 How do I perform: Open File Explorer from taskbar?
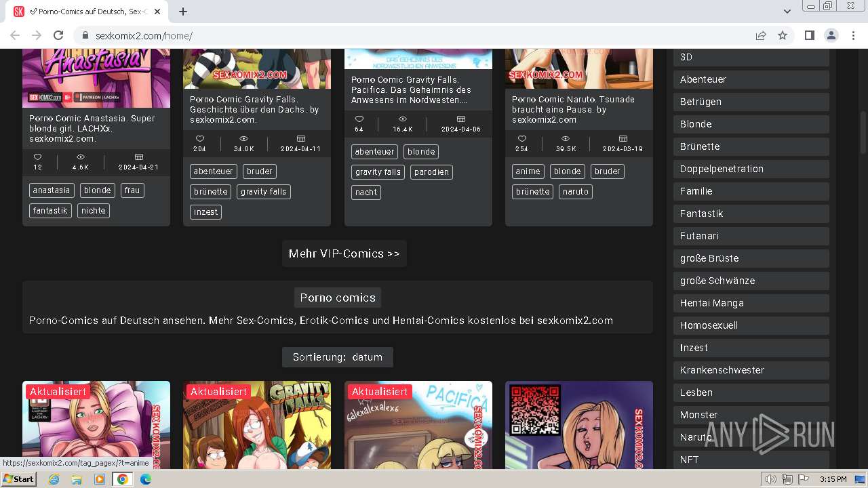tap(77, 479)
